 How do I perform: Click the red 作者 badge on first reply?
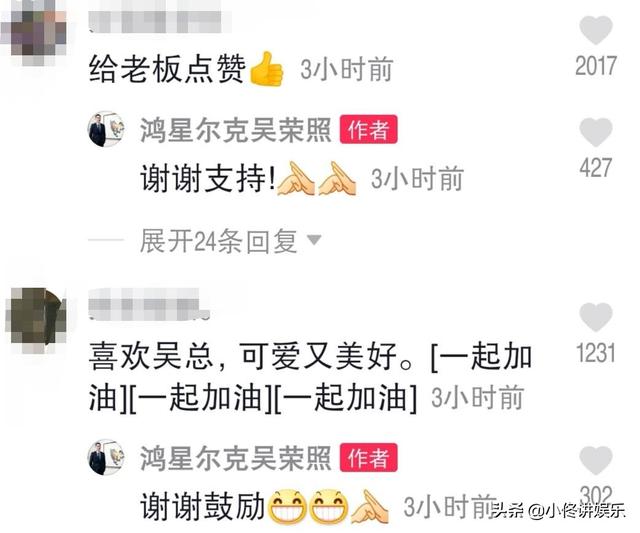point(369,129)
